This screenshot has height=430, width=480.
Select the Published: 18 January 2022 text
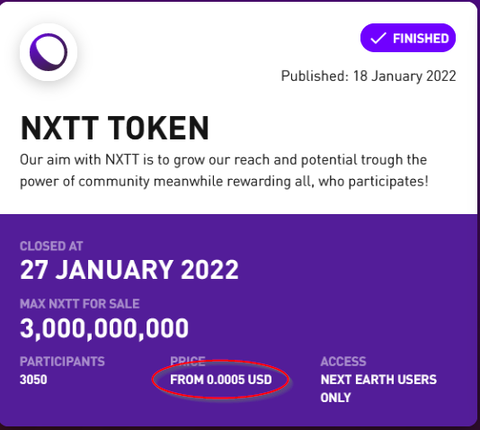pos(368,76)
